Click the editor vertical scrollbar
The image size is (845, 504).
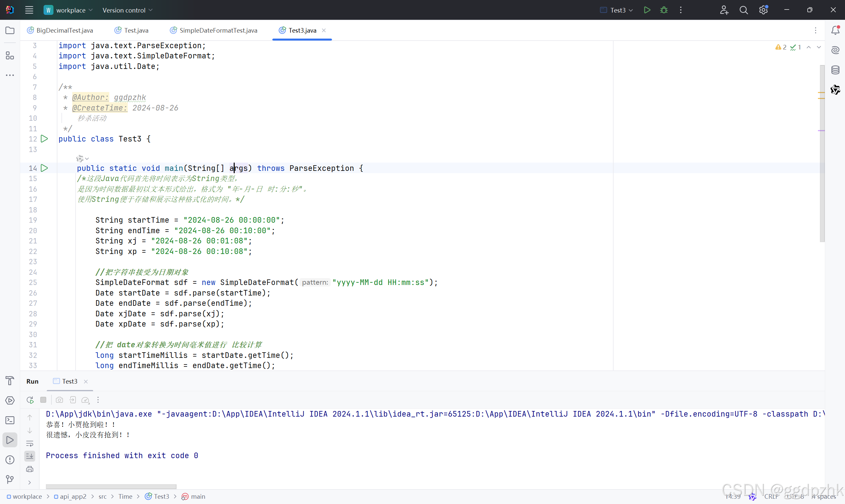(822, 153)
